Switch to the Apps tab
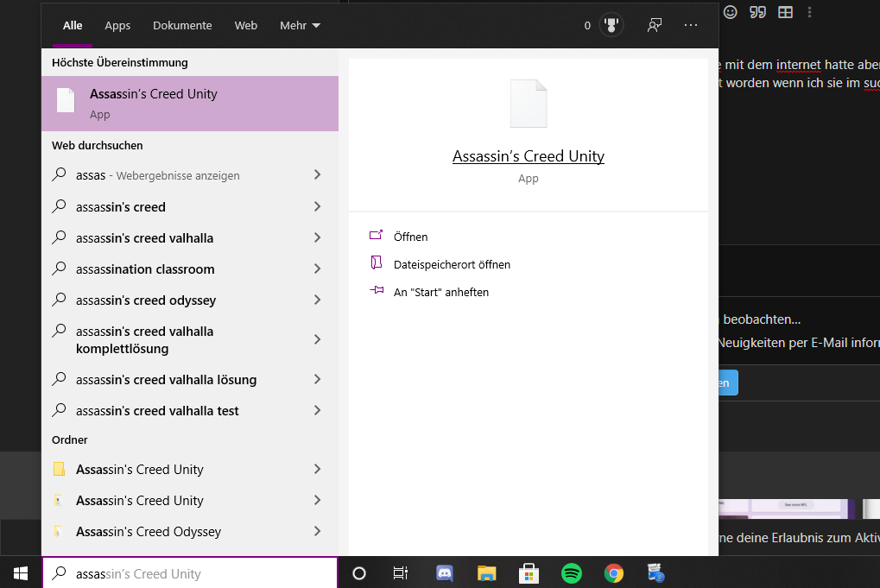The image size is (880, 588). click(x=117, y=25)
